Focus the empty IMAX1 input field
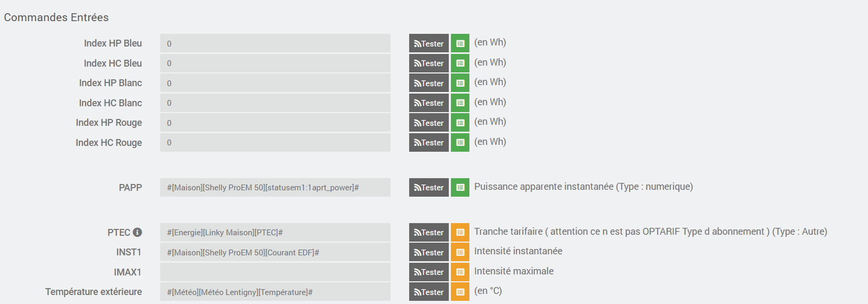Viewport: 868px width, 304px height. [x=275, y=272]
